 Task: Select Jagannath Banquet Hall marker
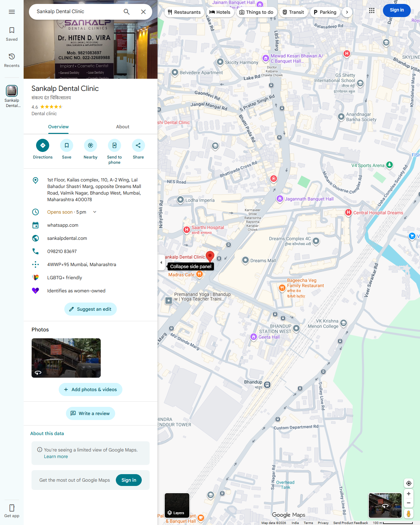280,199
